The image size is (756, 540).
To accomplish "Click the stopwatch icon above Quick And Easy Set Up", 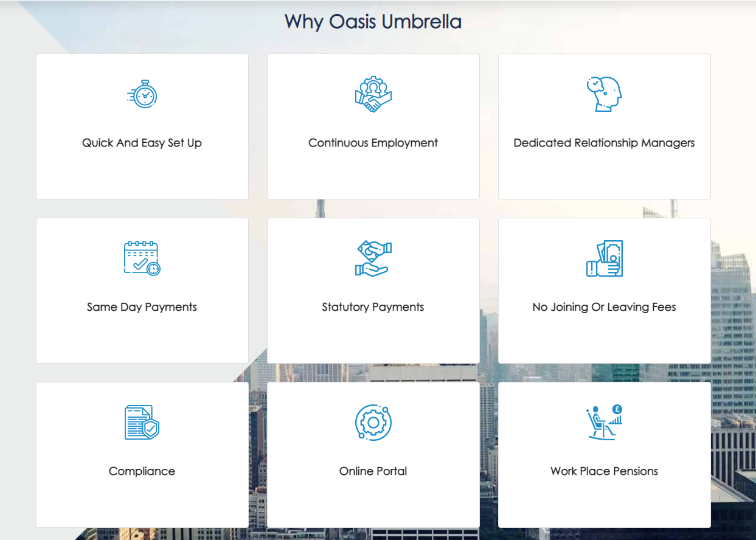I will [142, 95].
